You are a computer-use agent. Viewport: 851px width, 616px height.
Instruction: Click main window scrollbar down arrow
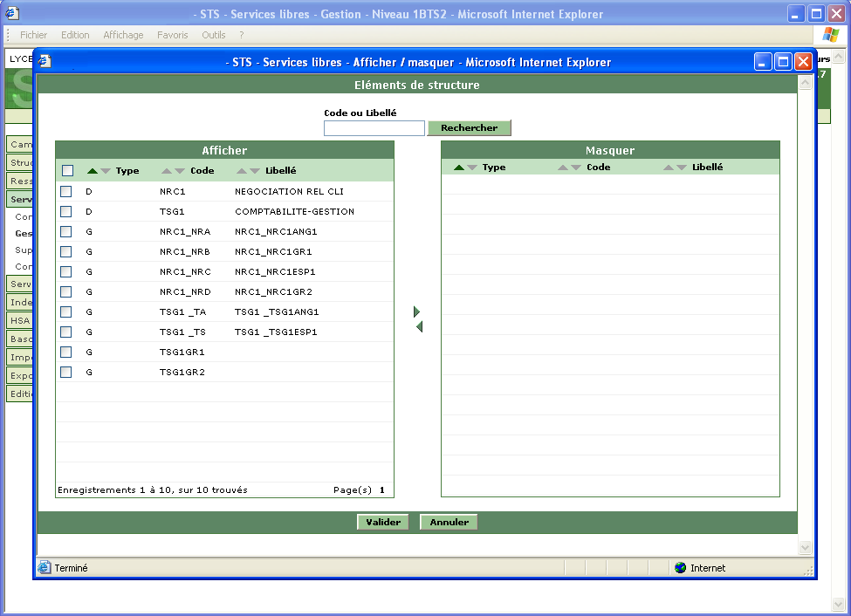[x=839, y=605]
